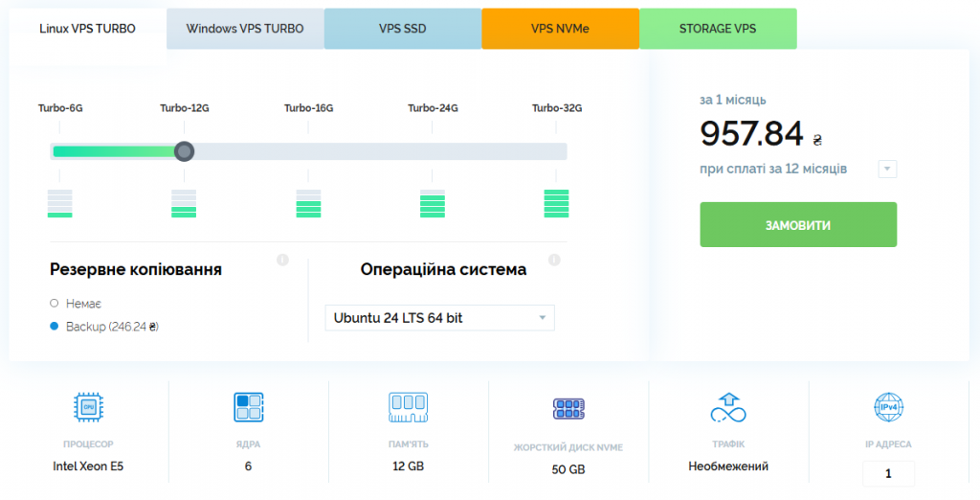The width and height of the screenshot is (980, 500).
Task: Click the Intel Xeon E5 value
Action: point(88,466)
